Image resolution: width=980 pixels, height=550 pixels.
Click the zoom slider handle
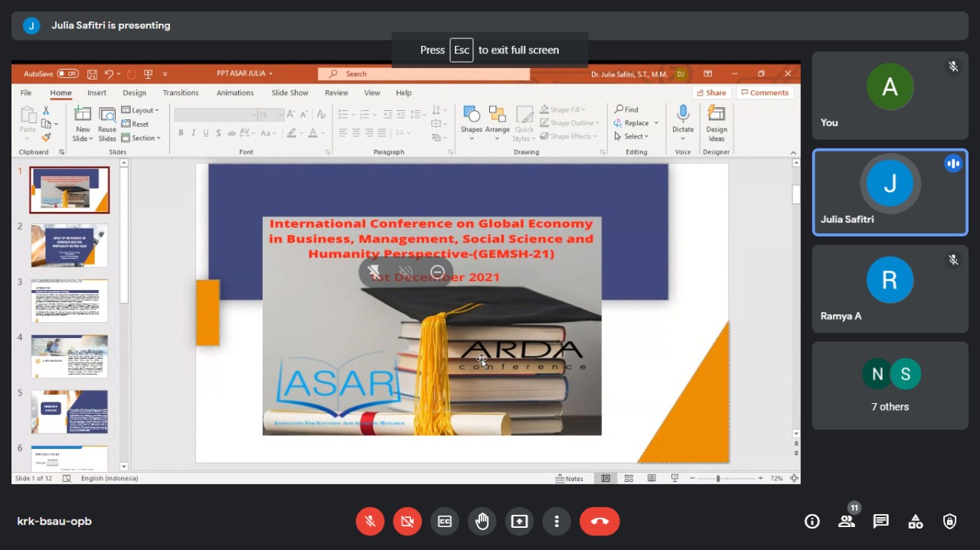(x=718, y=479)
